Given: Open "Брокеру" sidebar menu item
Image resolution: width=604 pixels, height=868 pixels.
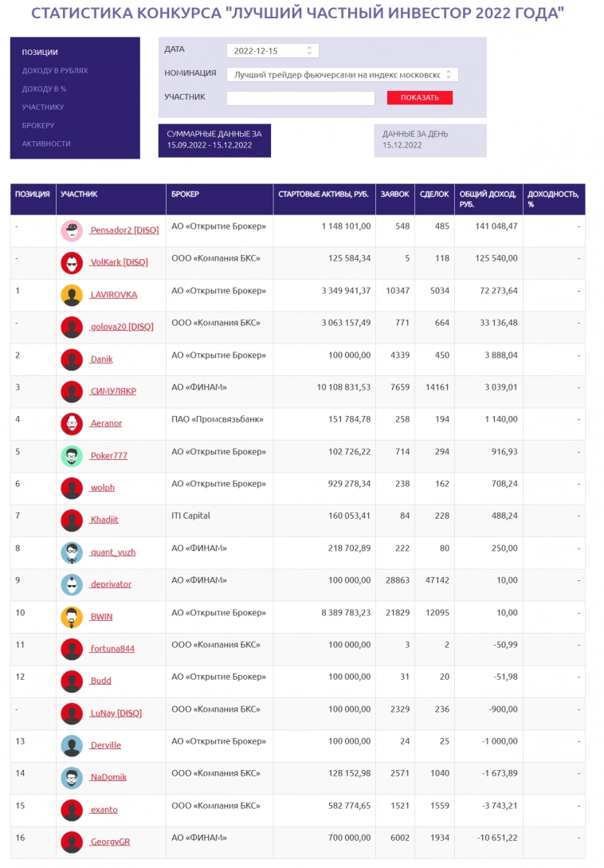Looking at the screenshot, I should [x=38, y=126].
